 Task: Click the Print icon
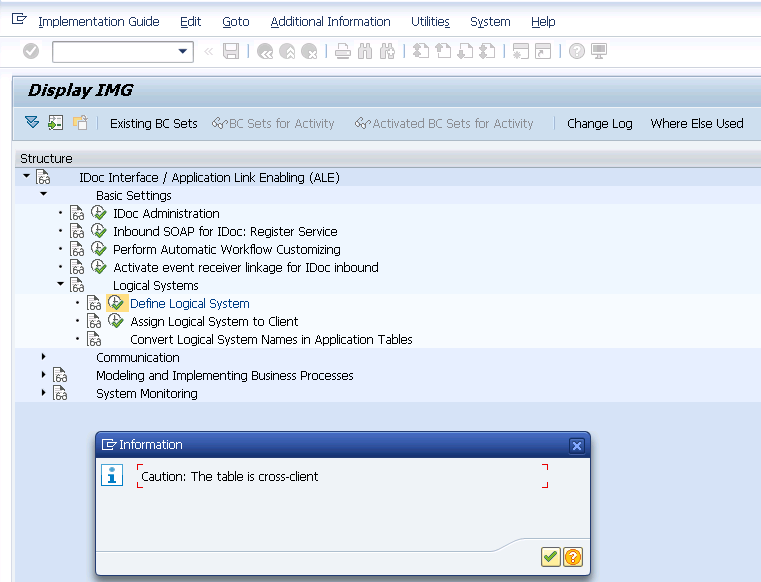(x=343, y=51)
